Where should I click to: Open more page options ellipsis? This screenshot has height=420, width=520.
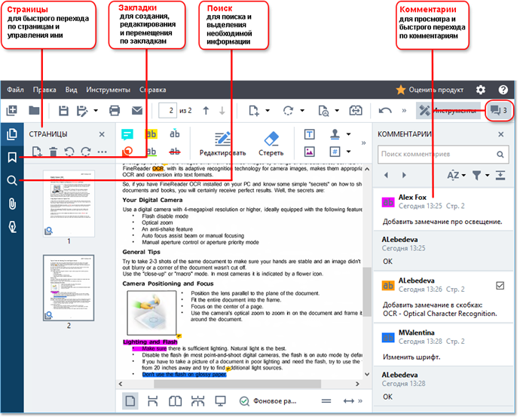pyautogui.click(x=102, y=152)
